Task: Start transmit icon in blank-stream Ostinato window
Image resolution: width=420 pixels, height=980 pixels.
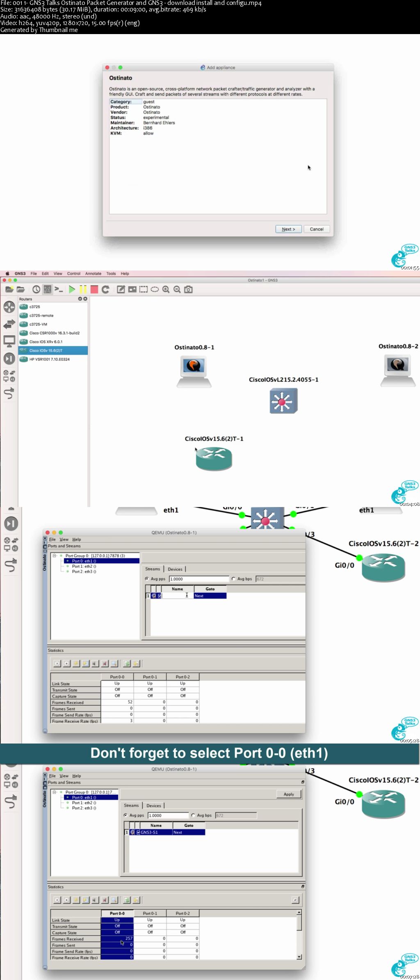Action: (57, 663)
